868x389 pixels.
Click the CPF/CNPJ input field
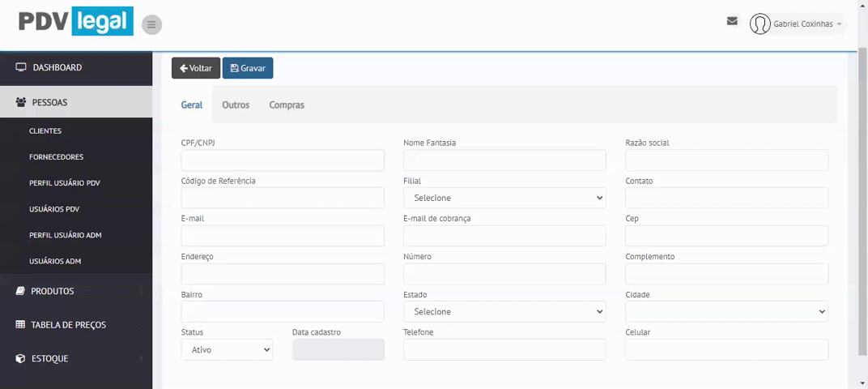pyautogui.click(x=283, y=160)
